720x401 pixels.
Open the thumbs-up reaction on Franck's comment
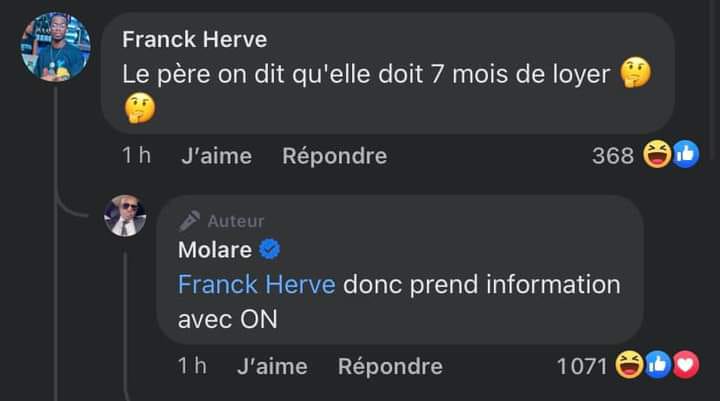686,154
